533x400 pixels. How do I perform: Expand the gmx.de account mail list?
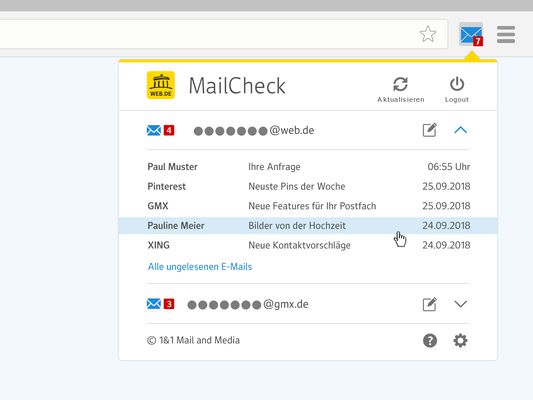[x=461, y=304]
